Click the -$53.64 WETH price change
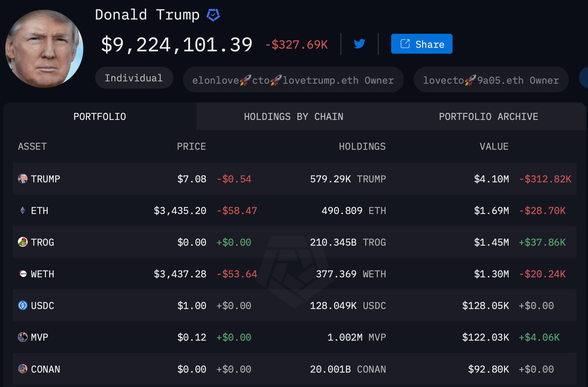Viewport: 588px width, 387px height. 237,274
